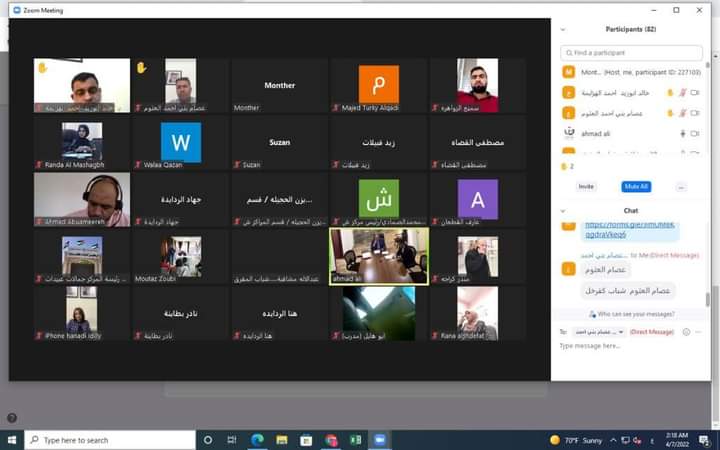Open Excel from the taskbar
Screen dimensions: 720x450
click(x=355, y=440)
